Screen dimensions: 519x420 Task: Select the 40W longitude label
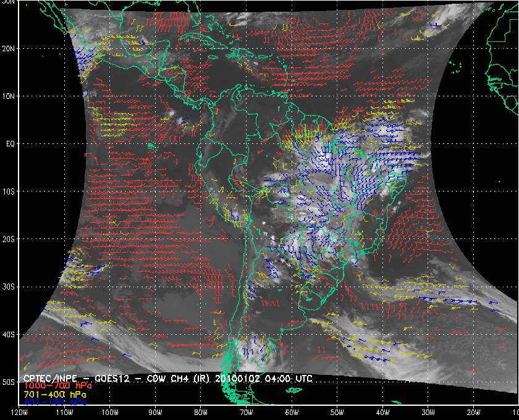coord(383,413)
